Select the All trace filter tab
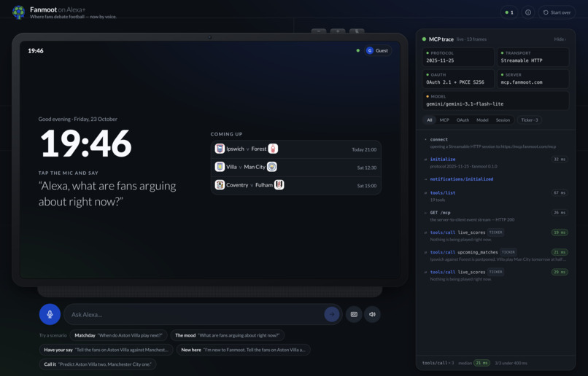Screen dimensions: 588x376 pos(430,120)
